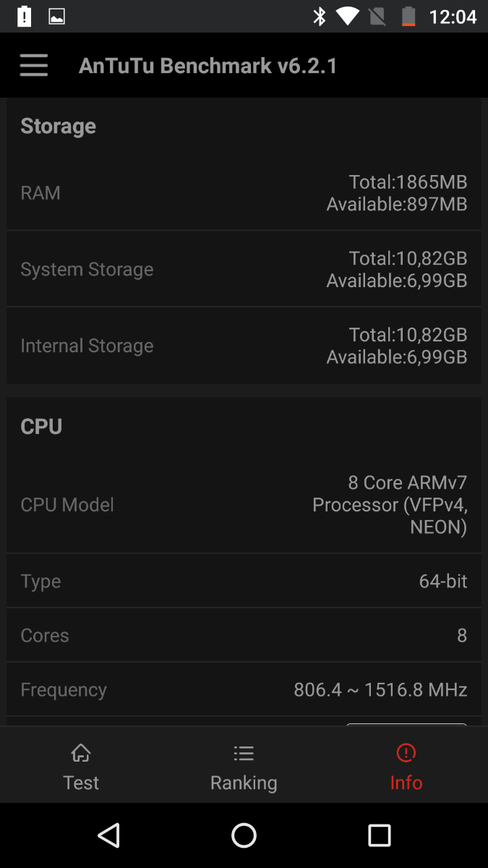
Task: Tap the Wi-Fi status icon
Action: coord(348,16)
